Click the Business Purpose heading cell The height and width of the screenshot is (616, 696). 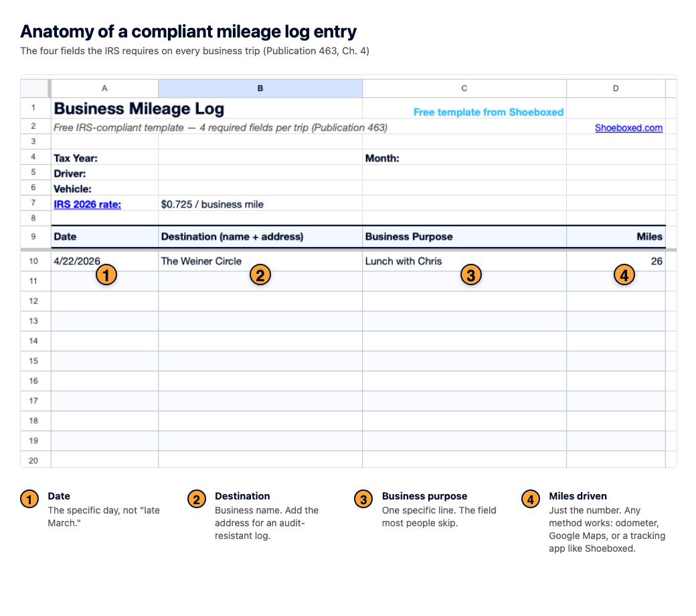pos(464,237)
